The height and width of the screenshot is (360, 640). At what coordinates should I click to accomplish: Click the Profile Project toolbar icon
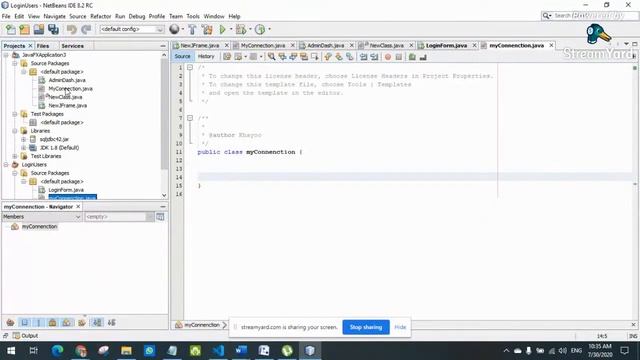click(260, 29)
